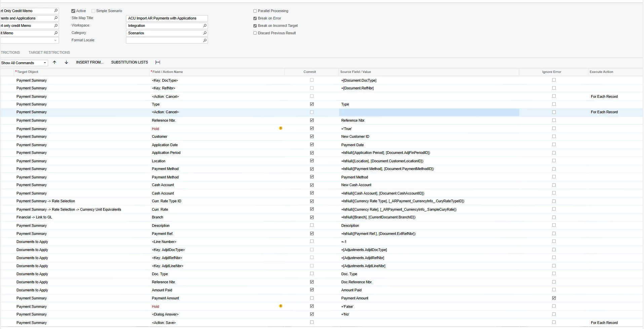Click the Source Field / Value column header
644x329 pixels.
click(x=429, y=72)
